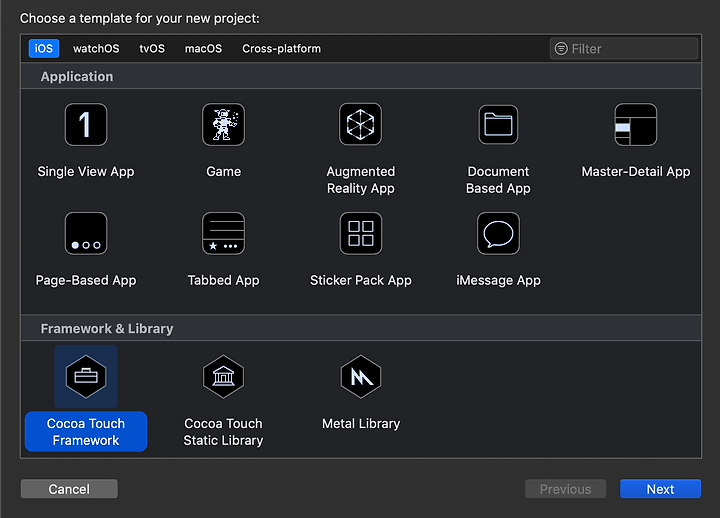Viewport: 720px width, 518px height.
Task: Click the "Choose a template" heading text
Action: pos(140,18)
